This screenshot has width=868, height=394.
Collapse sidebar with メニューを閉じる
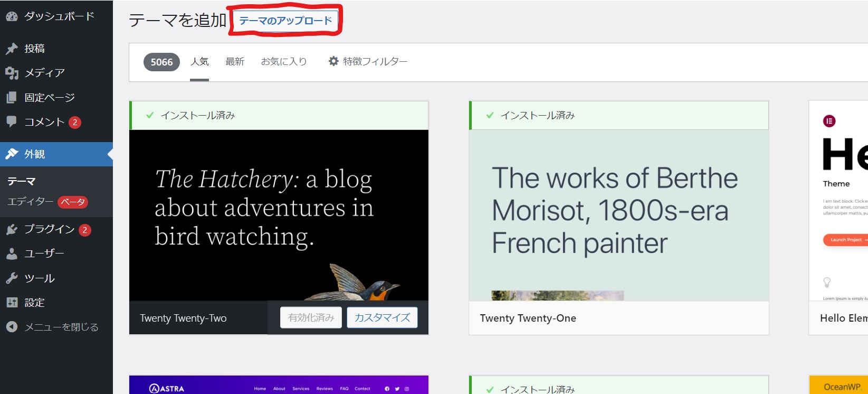pyautogui.click(x=56, y=327)
